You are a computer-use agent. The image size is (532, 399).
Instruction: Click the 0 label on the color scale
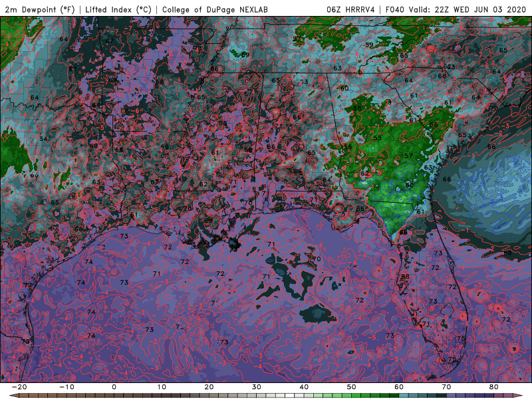tap(114, 387)
